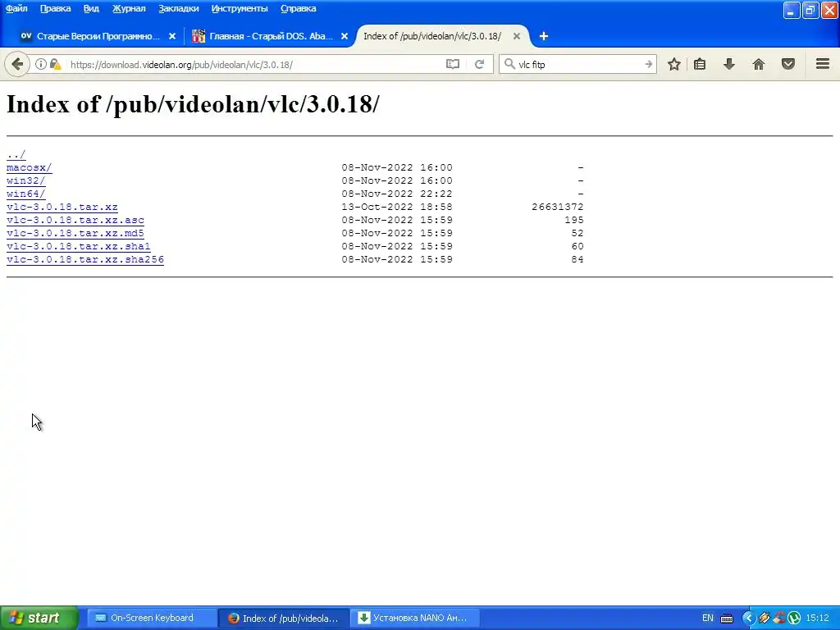Bookmark this page with the star icon

tap(674, 64)
